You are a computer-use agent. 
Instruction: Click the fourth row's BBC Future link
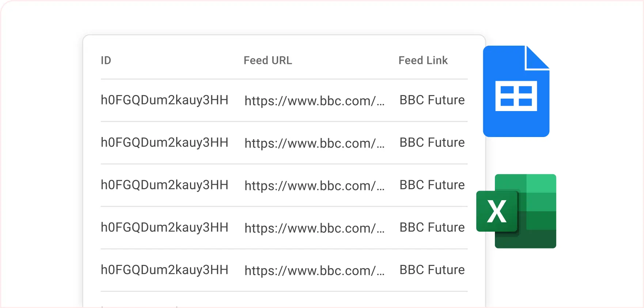[x=432, y=227]
